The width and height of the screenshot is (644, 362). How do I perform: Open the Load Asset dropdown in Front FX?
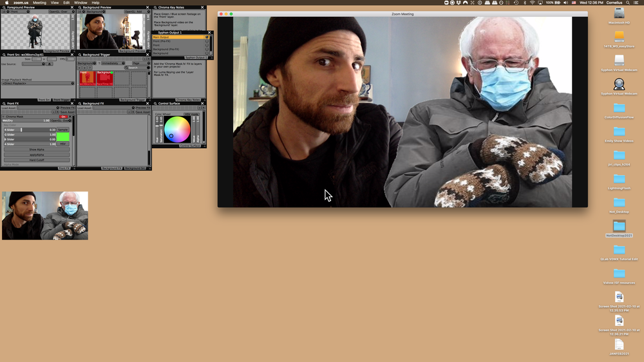pos(38,108)
